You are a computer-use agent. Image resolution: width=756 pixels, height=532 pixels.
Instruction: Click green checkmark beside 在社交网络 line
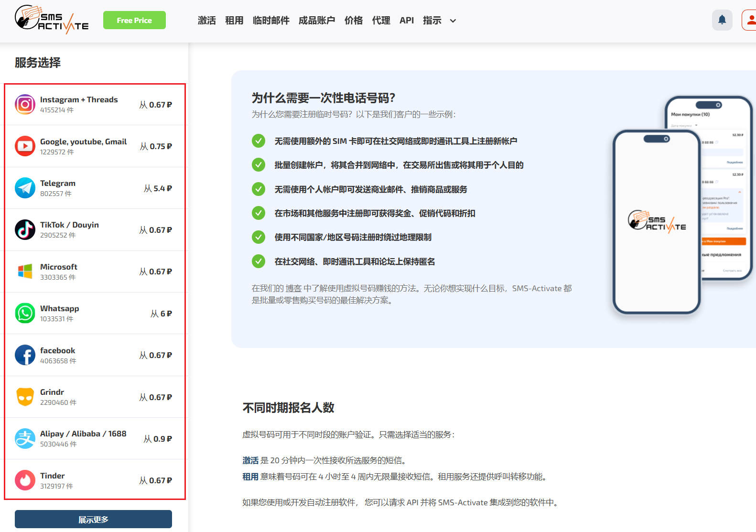[259, 261]
